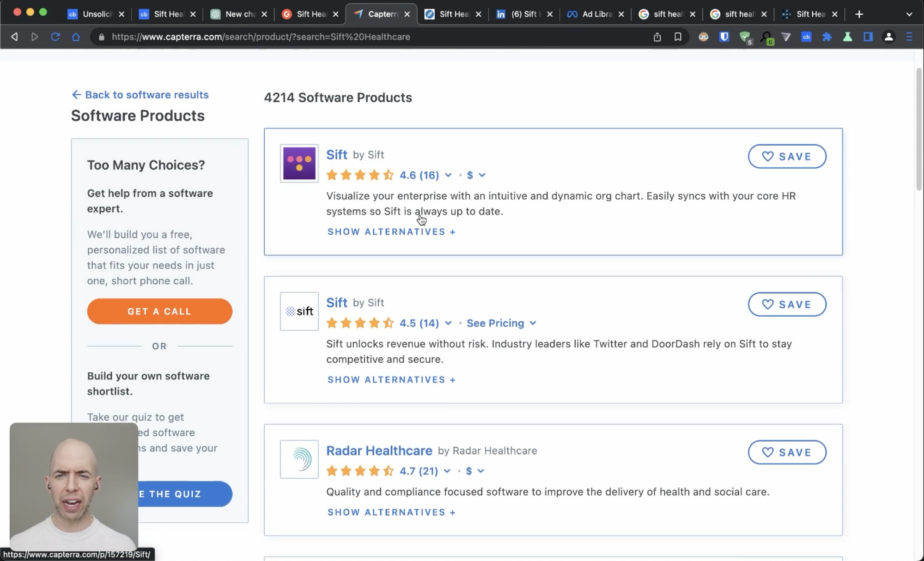Click the share icon in address bar

coord(657,37)
